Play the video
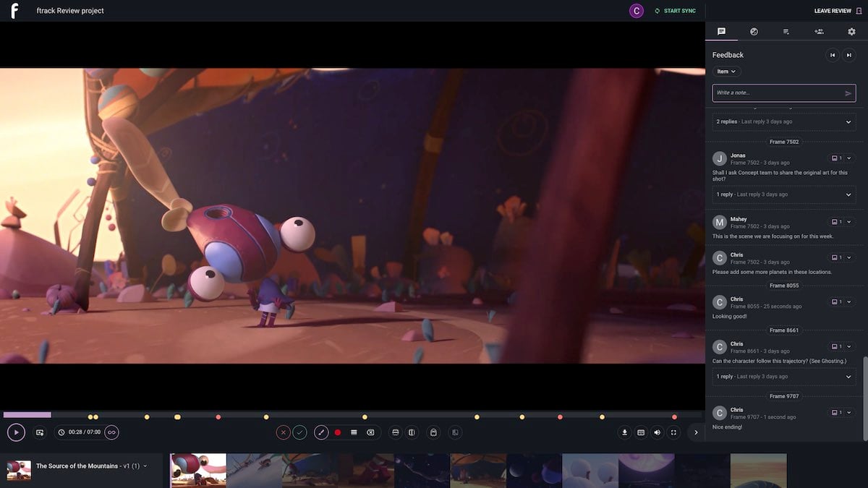This screenshot has height=488, width=868. click(16, 432)
